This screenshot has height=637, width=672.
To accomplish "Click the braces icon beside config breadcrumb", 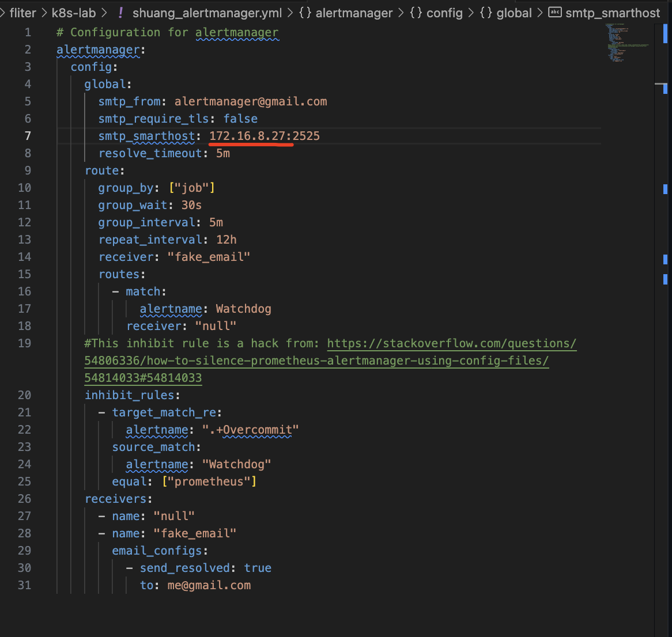I will pyautogui.click(x=416, y=13).
